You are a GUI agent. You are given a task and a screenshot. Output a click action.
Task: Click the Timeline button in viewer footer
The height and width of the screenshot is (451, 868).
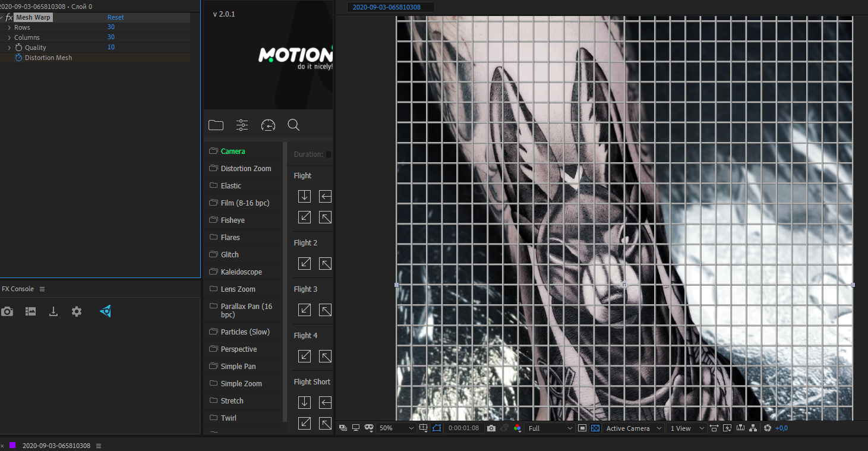(740, 428)
